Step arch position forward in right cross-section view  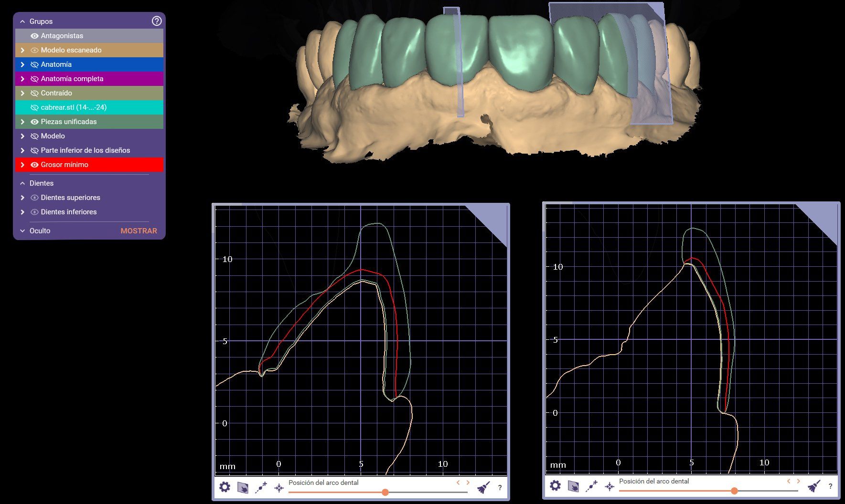tap(798, 481)
